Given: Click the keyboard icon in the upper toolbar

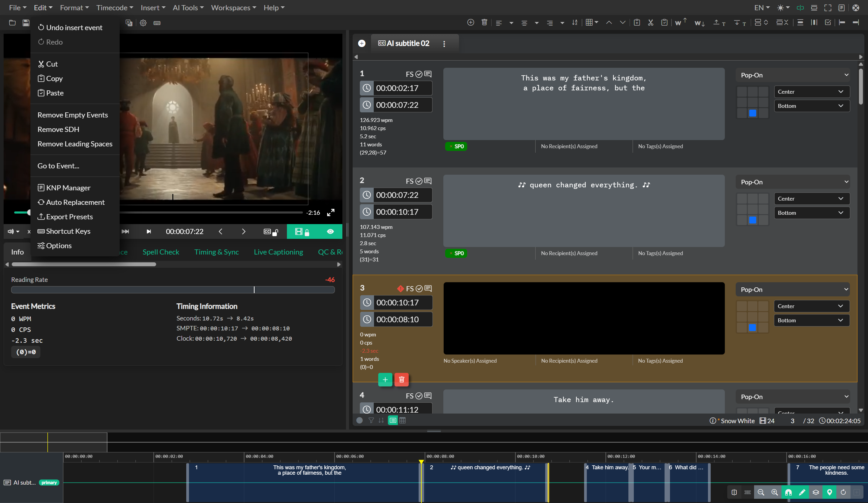Looking at the screenshot, I should point(157,23).
